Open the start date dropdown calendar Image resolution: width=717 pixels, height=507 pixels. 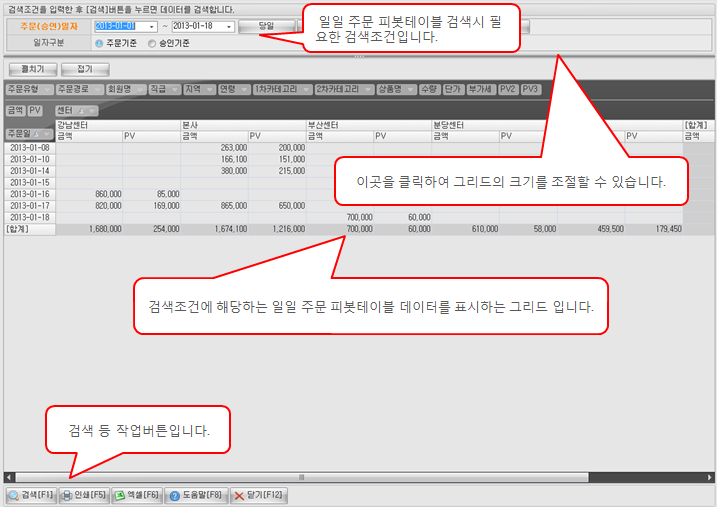152,27
